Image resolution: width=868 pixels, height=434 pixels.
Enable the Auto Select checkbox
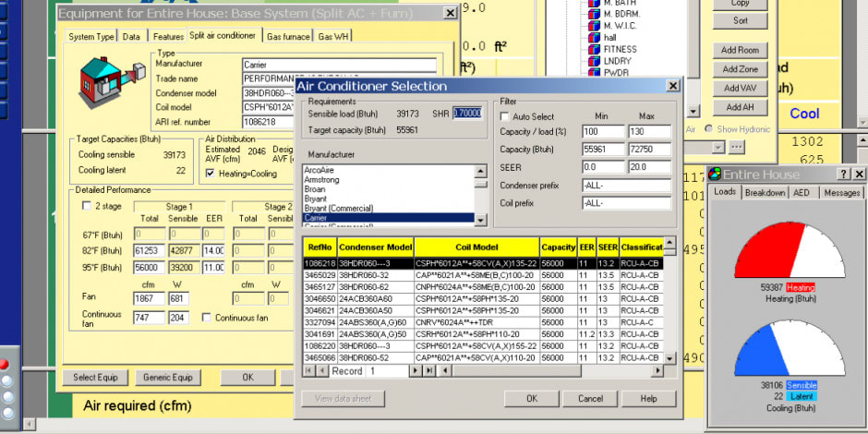(504, 117)
